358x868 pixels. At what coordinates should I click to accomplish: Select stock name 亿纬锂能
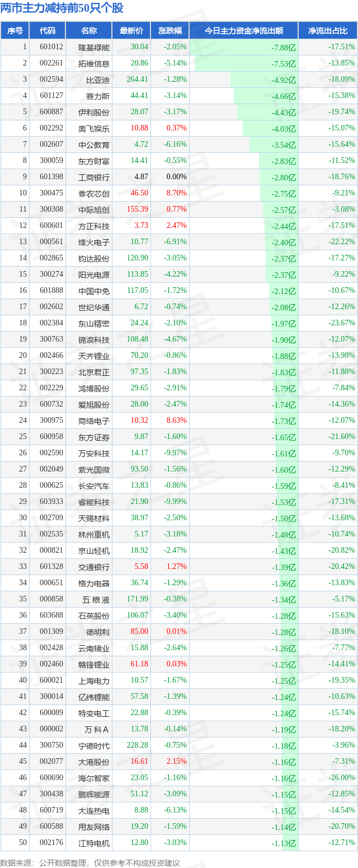pos(94,697)
